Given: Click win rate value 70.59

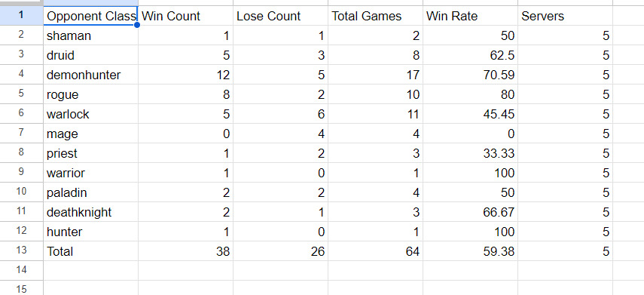Looking at the screenshot, I should click(470, 75).
